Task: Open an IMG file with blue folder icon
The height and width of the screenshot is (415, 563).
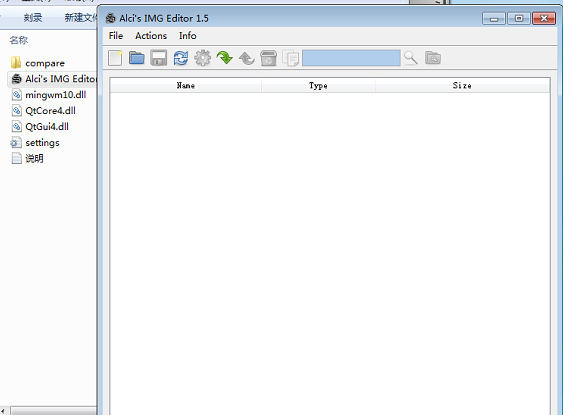Action: [x=137, y=58]
